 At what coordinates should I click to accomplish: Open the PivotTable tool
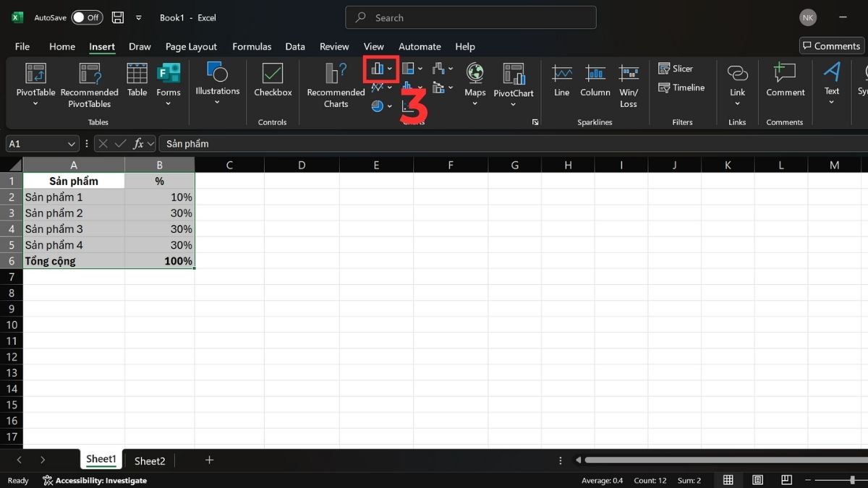pos(35,80)
